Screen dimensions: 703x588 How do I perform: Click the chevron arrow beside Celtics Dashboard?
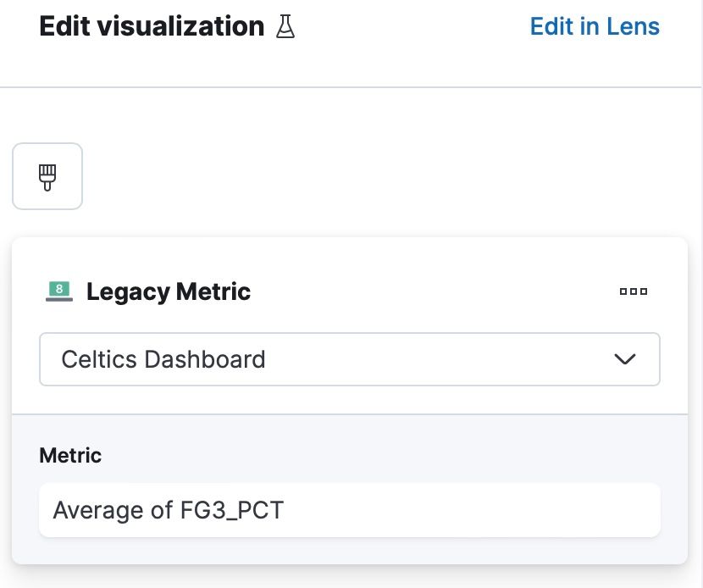coord(624,359)
